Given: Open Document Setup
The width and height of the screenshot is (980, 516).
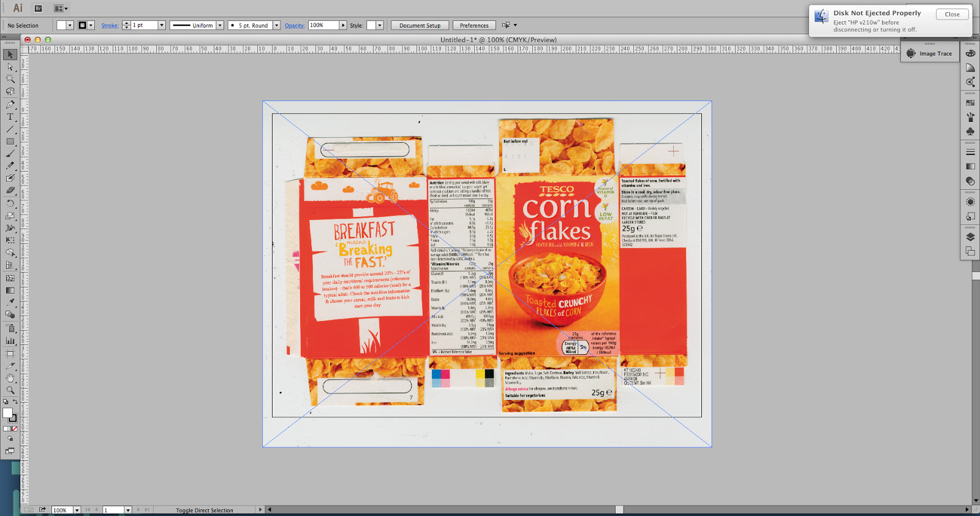Looking at the screenshot, I should click(x=420, y=26).
